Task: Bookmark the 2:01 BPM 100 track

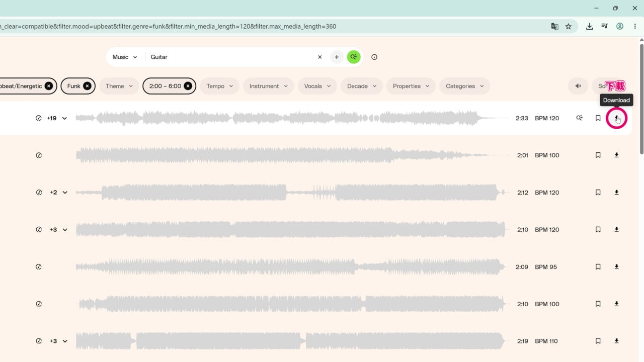Action: pos(598,155)
